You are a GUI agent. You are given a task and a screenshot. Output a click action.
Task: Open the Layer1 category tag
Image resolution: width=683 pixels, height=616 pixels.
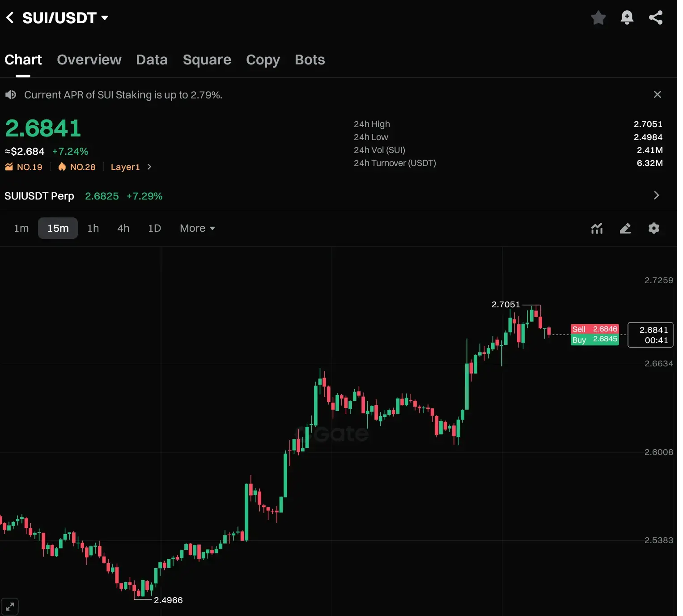pyautogui.click(x=125, y=167)
